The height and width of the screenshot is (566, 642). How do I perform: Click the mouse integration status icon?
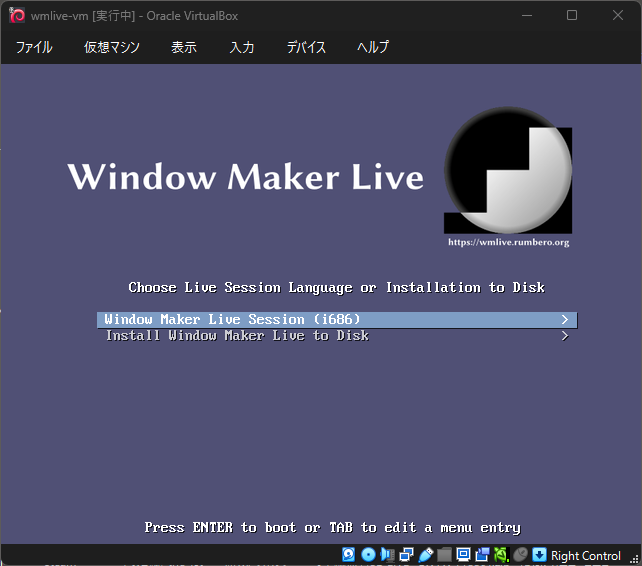[520, 555]
